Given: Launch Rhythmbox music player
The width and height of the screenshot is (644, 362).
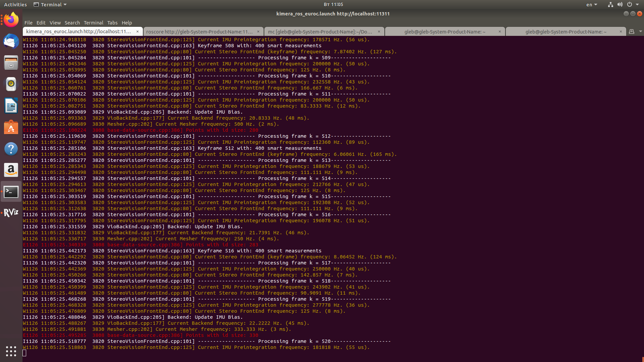Looking at the screenshot, I should 11,84.
